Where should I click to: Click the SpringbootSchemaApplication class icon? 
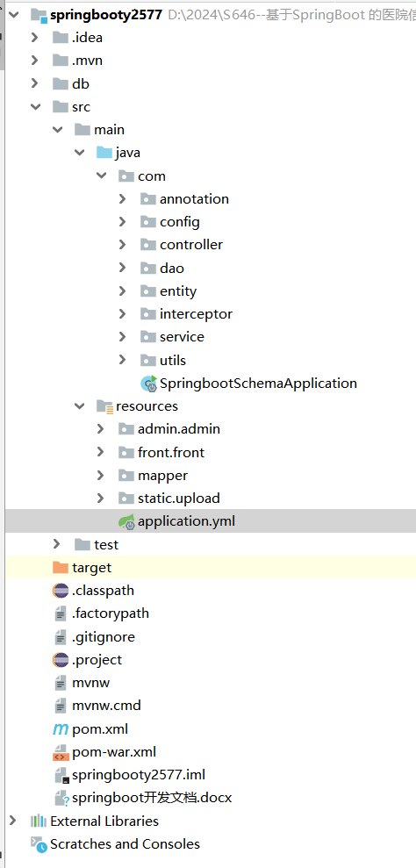click(149, 383)
